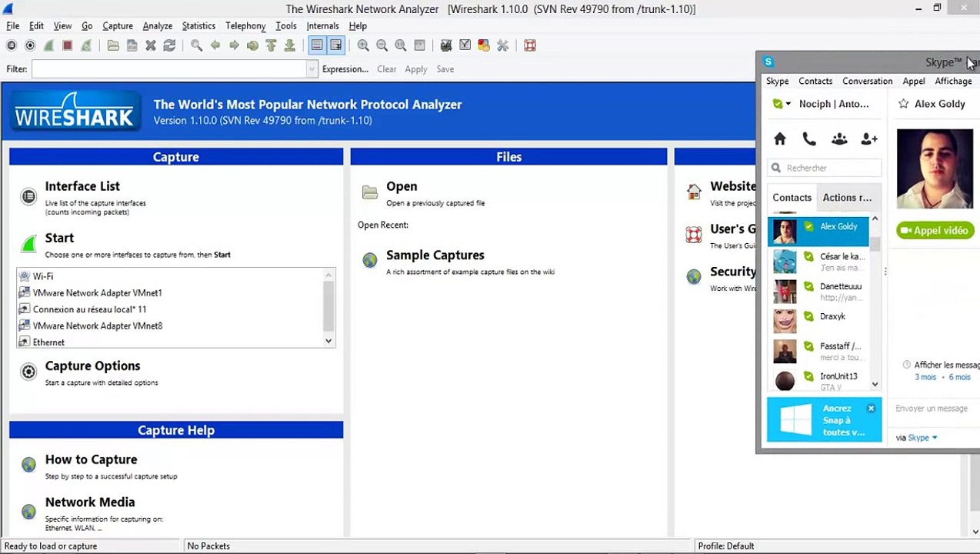Restart the live capture toolbar icon
Viewport: 980px width, 554px height.
click(86, 45)
